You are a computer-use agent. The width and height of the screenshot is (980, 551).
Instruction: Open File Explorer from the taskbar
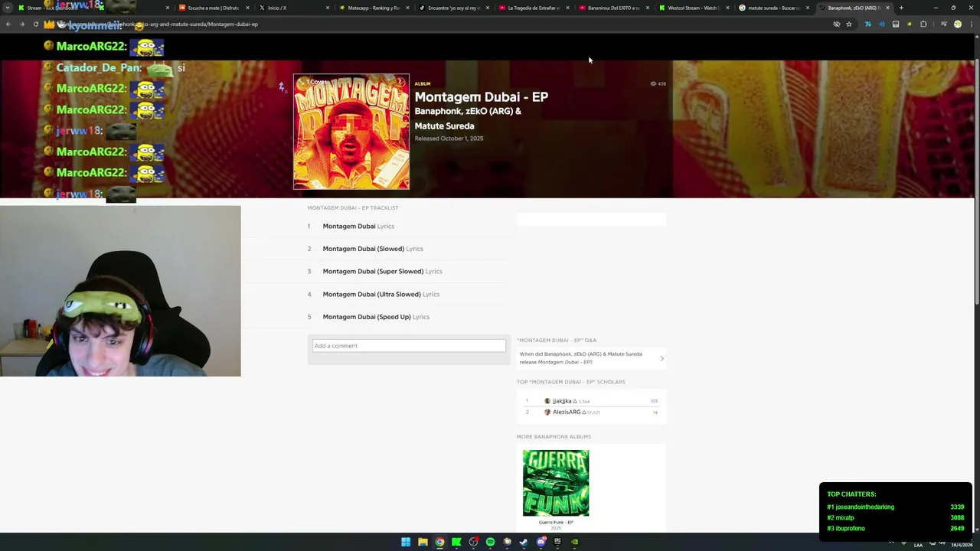(x=423, y=542)
